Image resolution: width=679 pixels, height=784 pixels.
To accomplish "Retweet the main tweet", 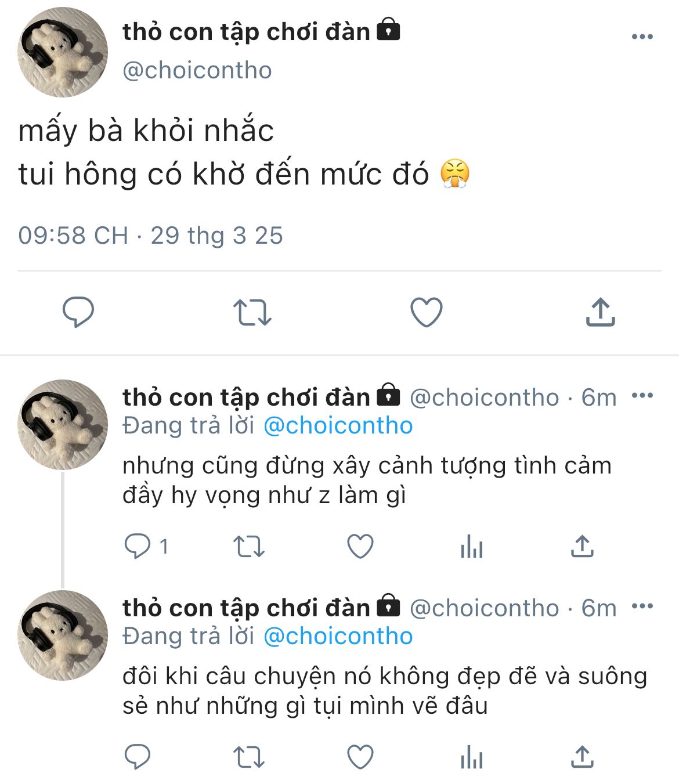I will (252, 312).
